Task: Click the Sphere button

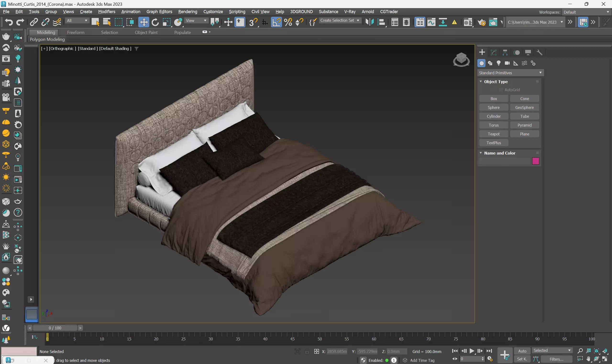Action: tap(494, 107)
